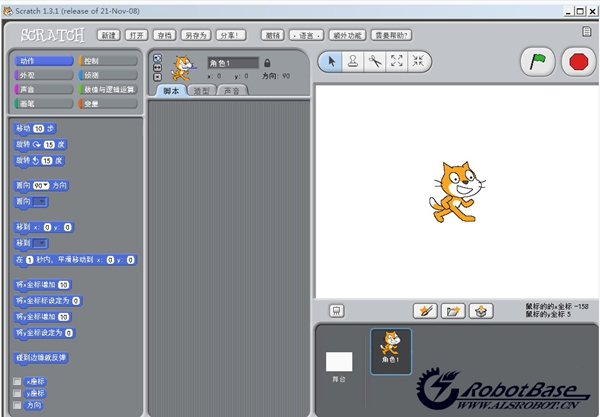
Task: Click the 10 steps value in move block
Action: point(39,129)
